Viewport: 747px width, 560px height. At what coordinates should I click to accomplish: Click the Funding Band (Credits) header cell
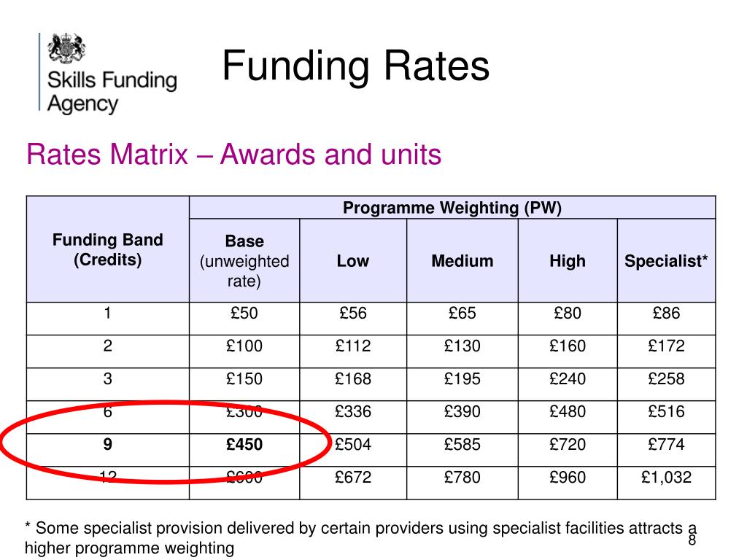click(x=108, y=249)
